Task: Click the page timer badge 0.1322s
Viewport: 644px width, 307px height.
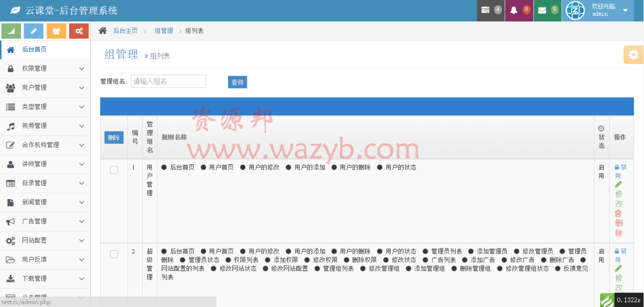Action: 628,300
